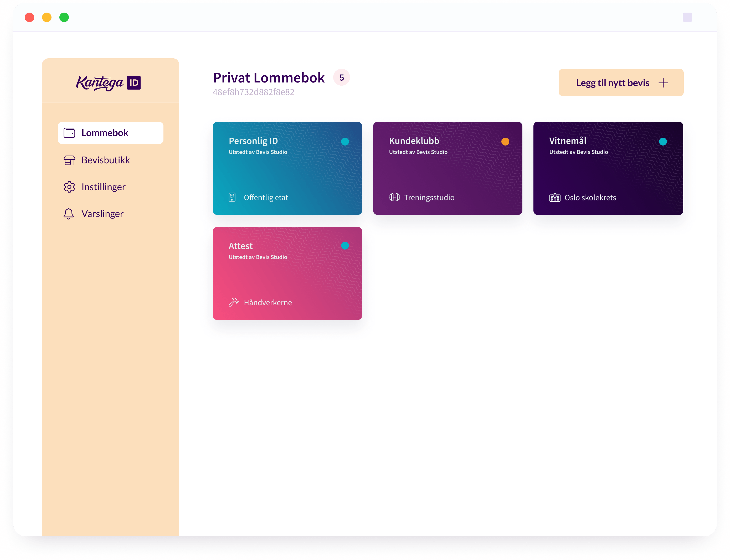This screenshot has width=730, height=560.
Task: Click the teal status dot on Attest card
Action: point(345,246)
